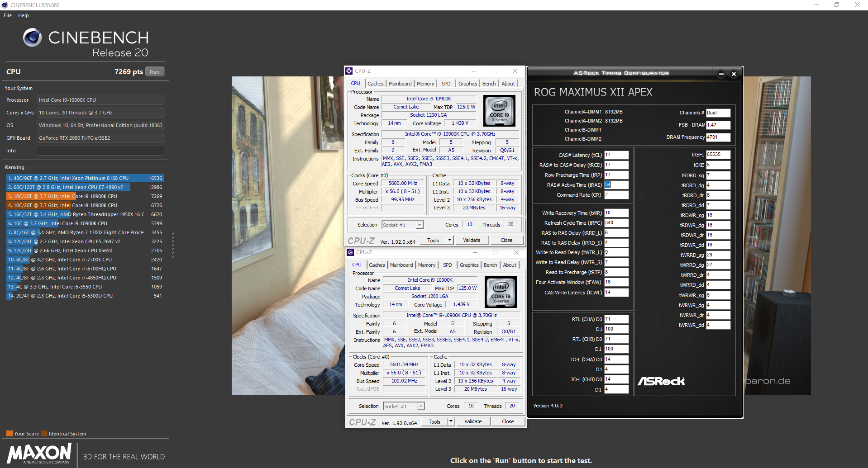Open About tab in lower CPU-Z
This screenshot has height=468, width=868.
pyautogui.click(x=510, y=265)
